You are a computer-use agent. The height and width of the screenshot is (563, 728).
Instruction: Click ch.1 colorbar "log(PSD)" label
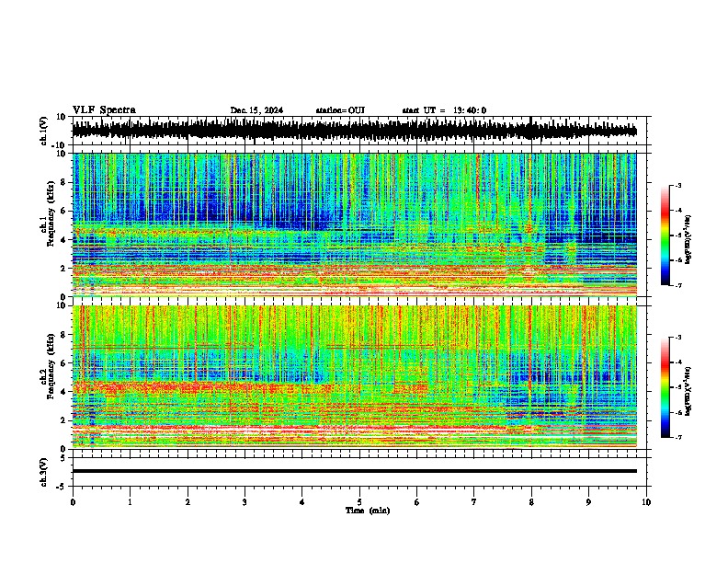(x=688, y=239)
